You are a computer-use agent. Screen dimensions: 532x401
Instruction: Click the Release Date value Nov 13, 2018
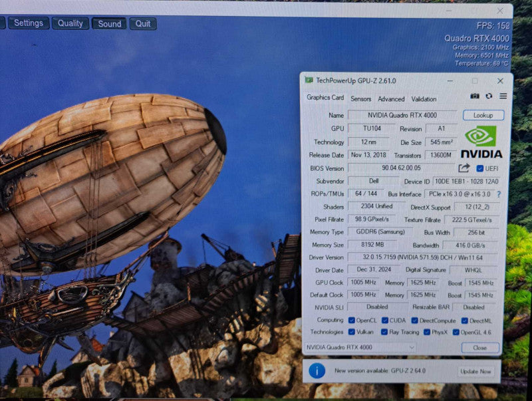[x=368, y=155]
